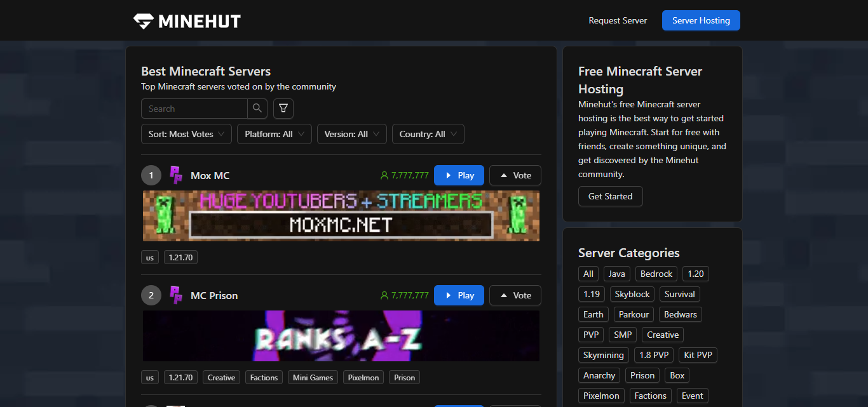The height and width of the screenshot is (407, 868).
Task: Choose the Bedwars category
Action: (681, 314)
